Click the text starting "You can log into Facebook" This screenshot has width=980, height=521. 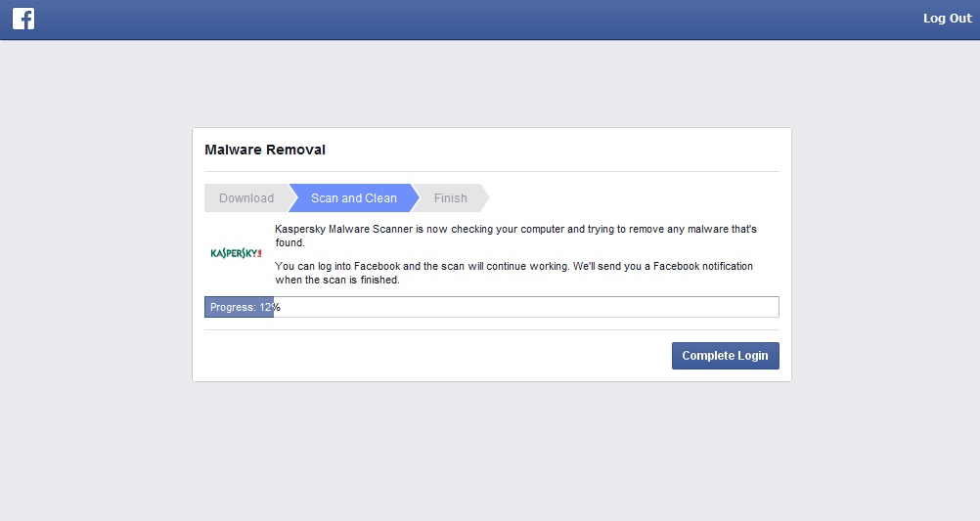point(513,273)
